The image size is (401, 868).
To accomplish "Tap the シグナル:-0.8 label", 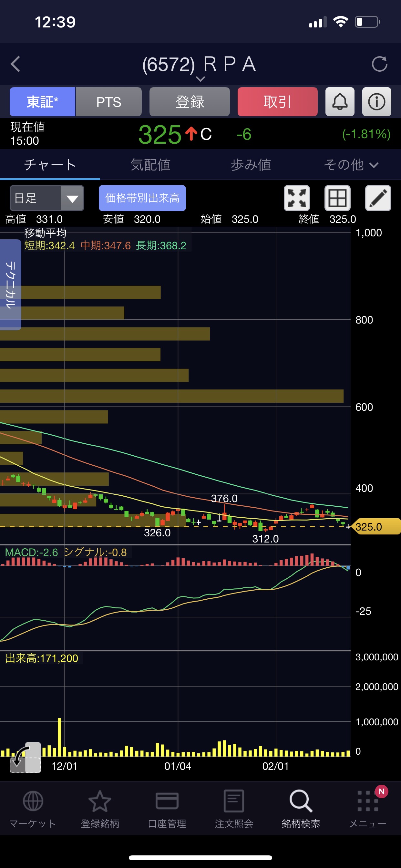I will coord(95,552).
